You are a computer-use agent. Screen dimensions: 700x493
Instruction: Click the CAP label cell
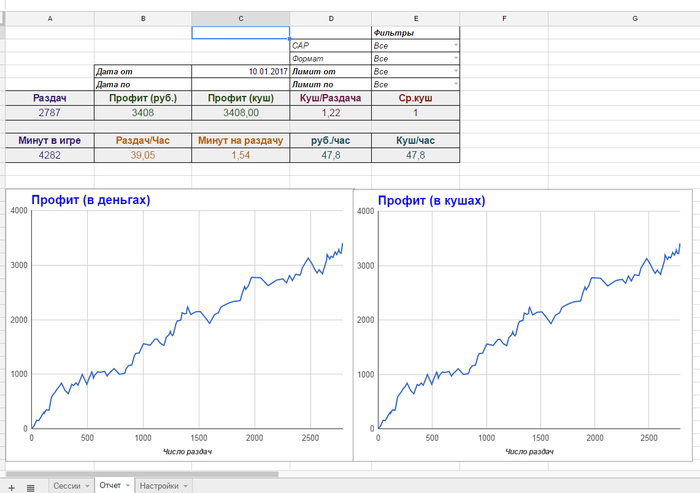tap(331, 46)
